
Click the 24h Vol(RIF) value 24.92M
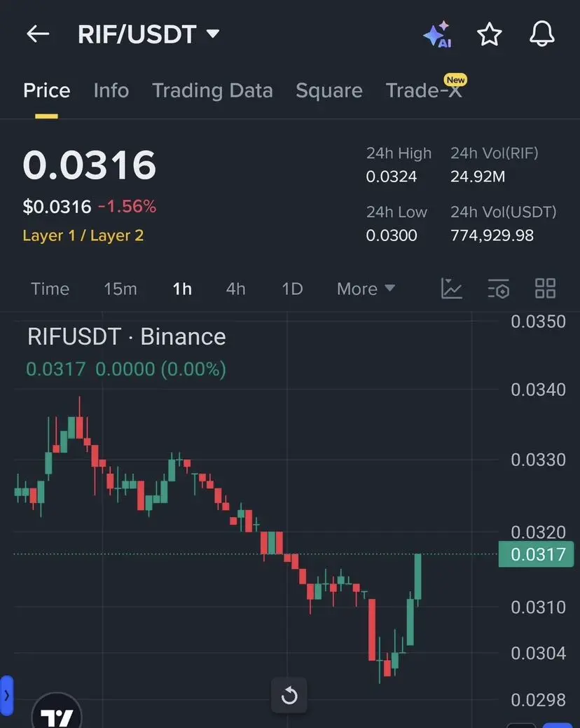click(x=478, y=177)
